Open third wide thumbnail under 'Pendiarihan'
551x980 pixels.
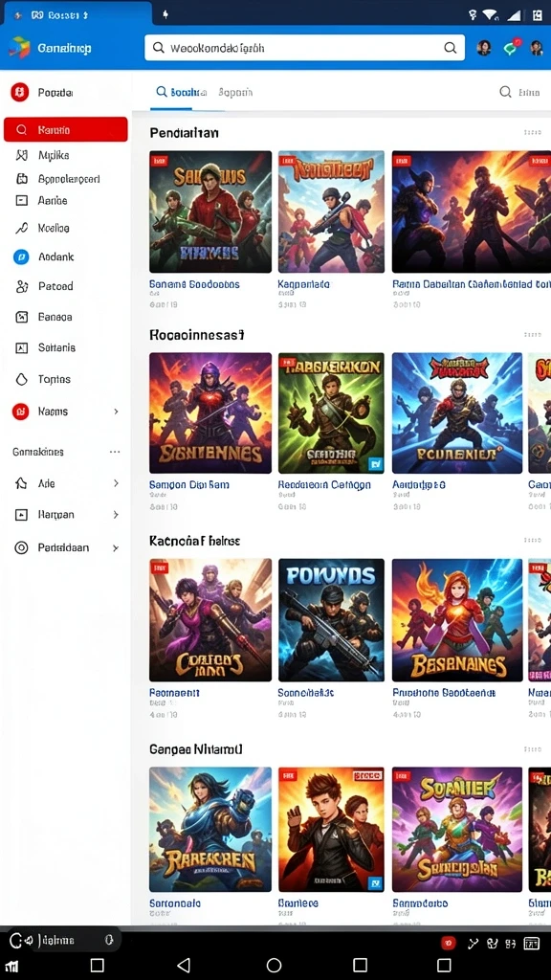471,212
